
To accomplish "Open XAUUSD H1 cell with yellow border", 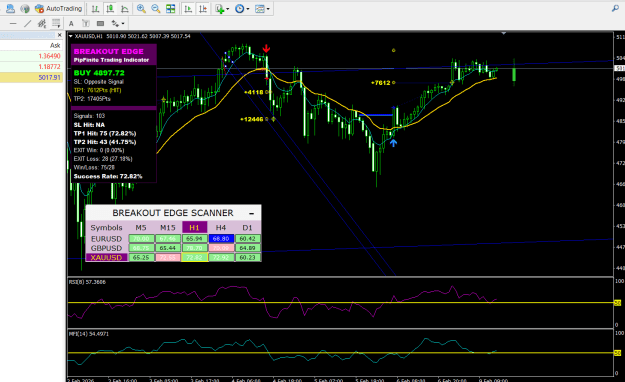I will [195, 258].
